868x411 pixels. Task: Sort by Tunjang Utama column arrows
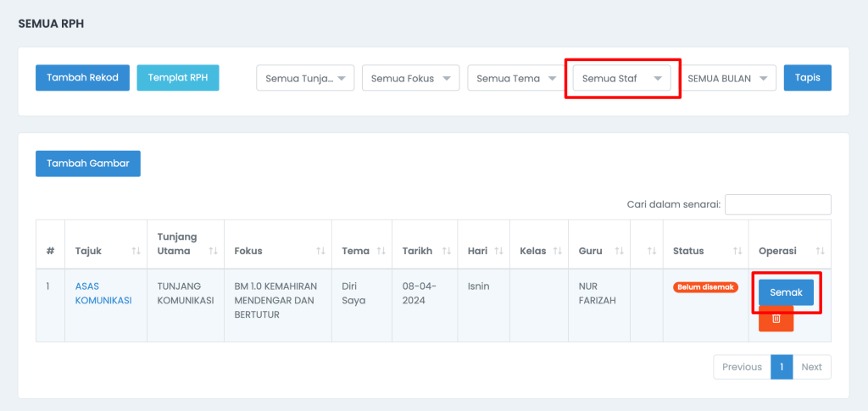click(213, 251)
